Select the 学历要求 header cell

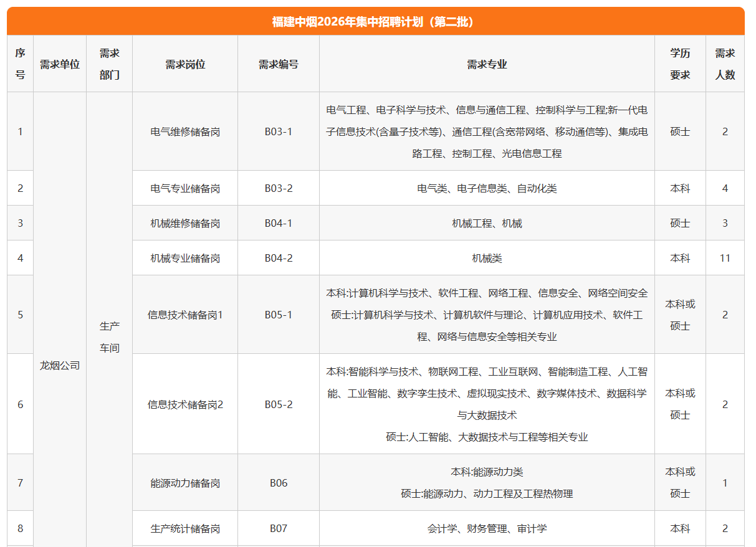680,64
